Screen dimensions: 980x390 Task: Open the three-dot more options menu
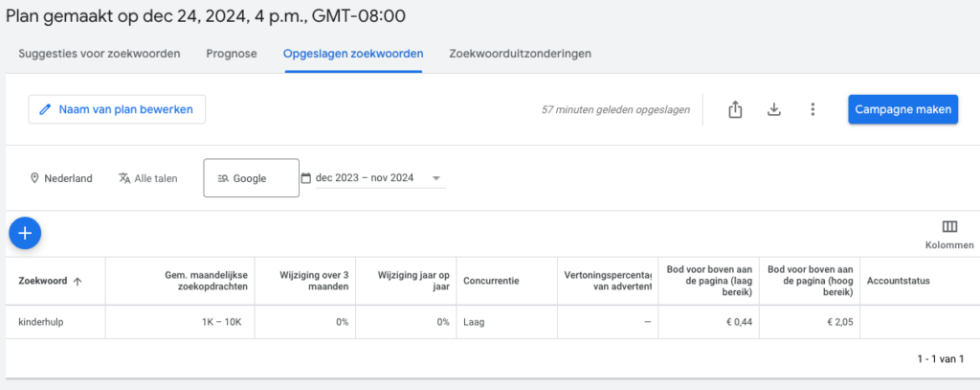point(813,109)
